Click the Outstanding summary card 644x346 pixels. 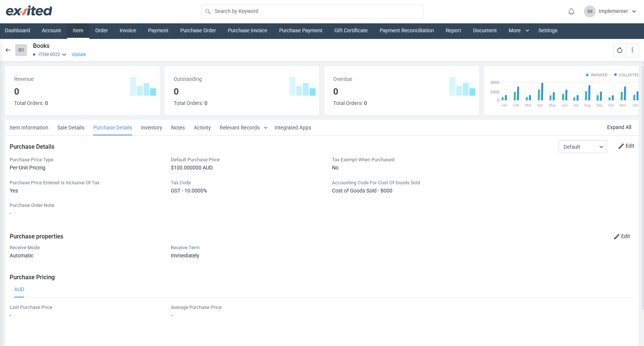tap(242, 90)
